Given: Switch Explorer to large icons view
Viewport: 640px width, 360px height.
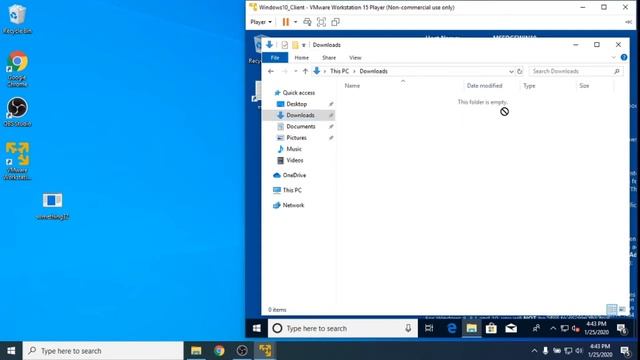Looking at the screenshot, I should pos(622,309).
